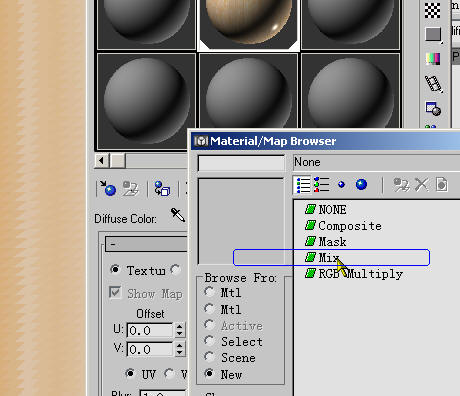Click the 'Diffuse Color:' label
This screenshot has width=460, height=396.
pos(125,219)
